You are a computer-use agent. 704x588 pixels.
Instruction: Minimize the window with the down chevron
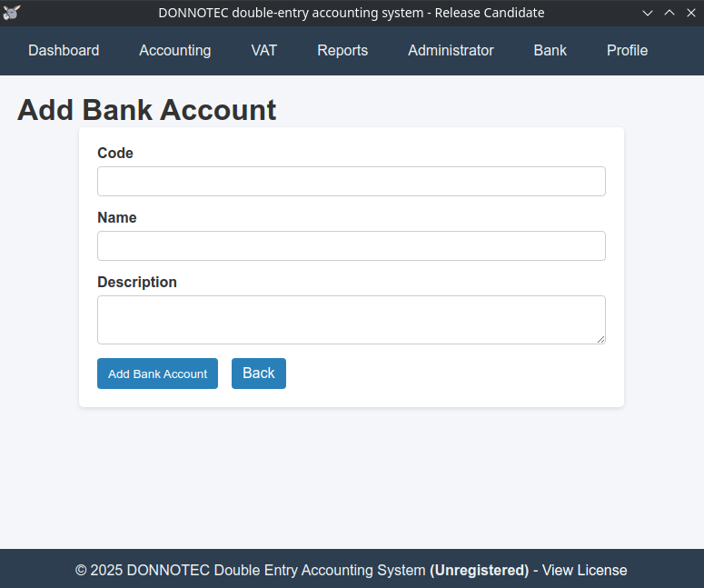[648, 13]
